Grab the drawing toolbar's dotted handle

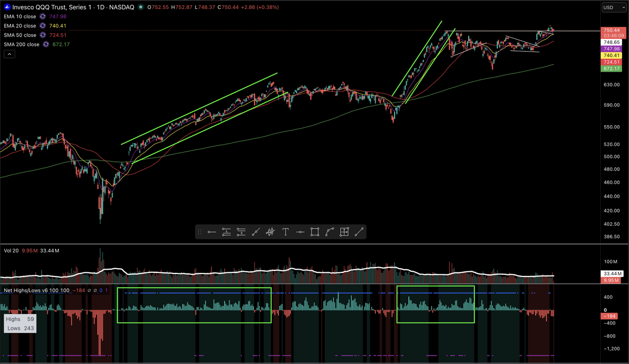(200, 231)
